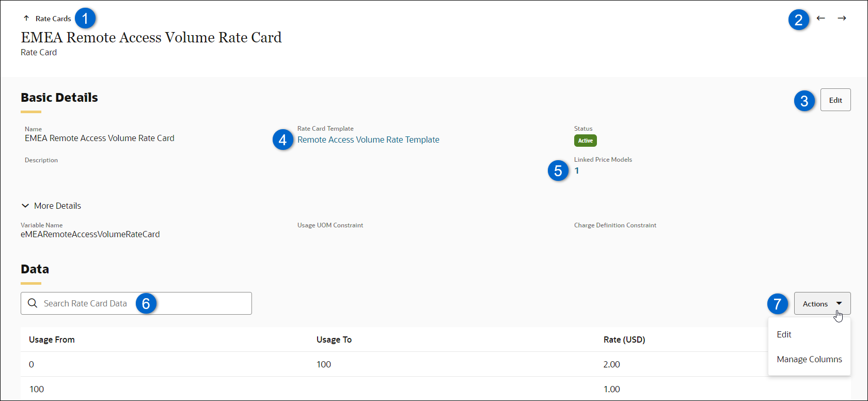Click the blue callout badge numbered 2
The height and width of the screenshot is (401, 868).
click(x=798, y=20)
